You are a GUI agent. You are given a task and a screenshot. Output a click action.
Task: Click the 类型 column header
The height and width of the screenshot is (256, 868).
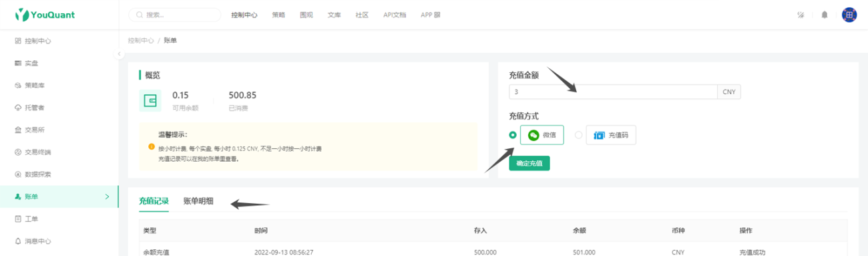[x=150, y=231]
